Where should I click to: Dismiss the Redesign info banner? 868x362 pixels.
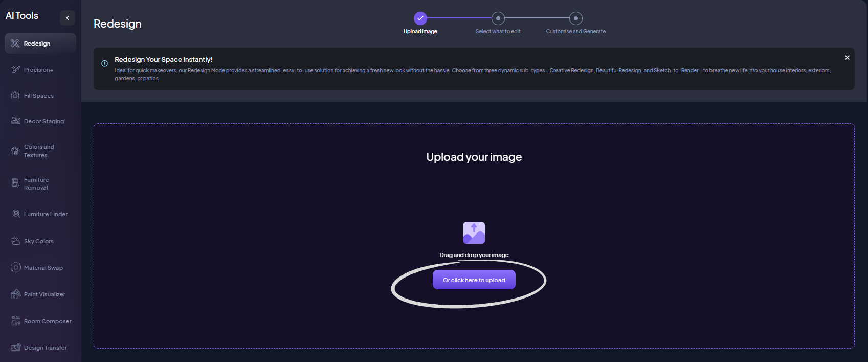point(847,58)
